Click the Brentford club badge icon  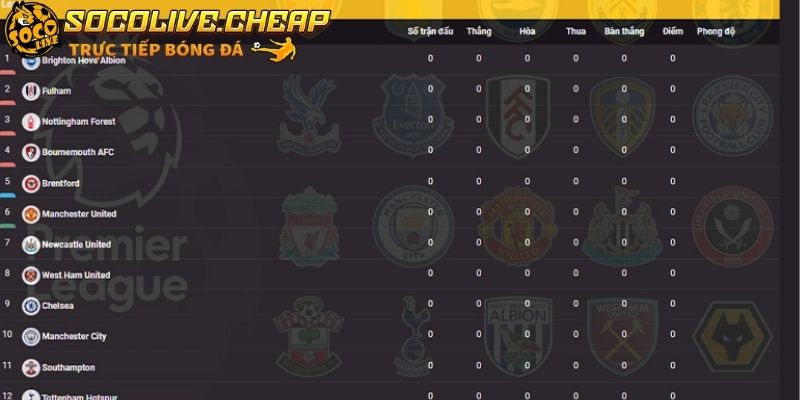[x=31, y=184]
